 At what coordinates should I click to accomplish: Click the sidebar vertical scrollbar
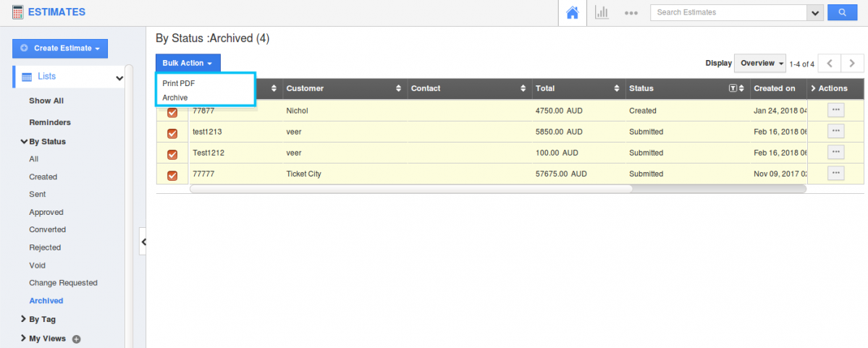tap(128, 205)
